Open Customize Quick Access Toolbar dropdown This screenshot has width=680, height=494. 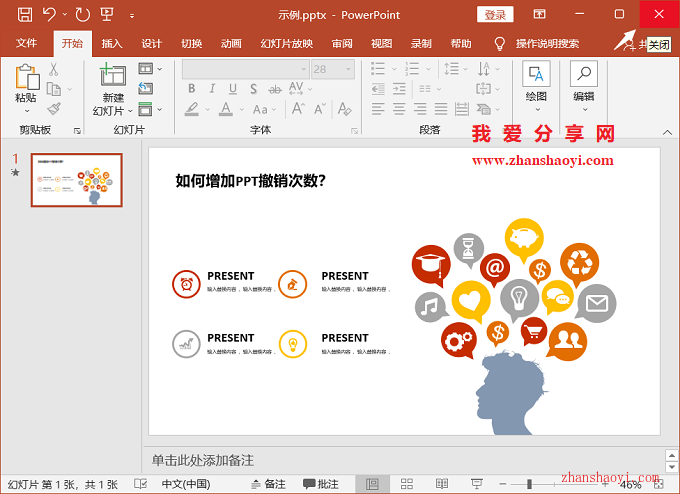131,16
